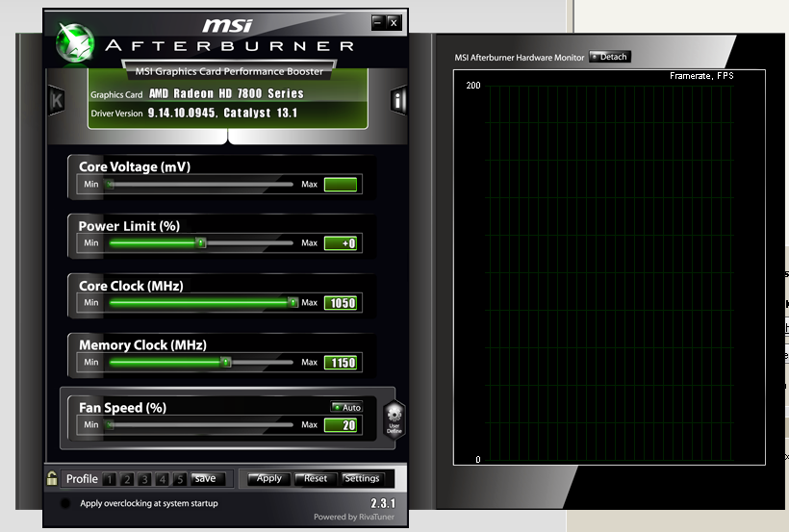Click the Memory Clock Max label
The width and height of the screenshot is (789, 532).
[x=310, y=362]
